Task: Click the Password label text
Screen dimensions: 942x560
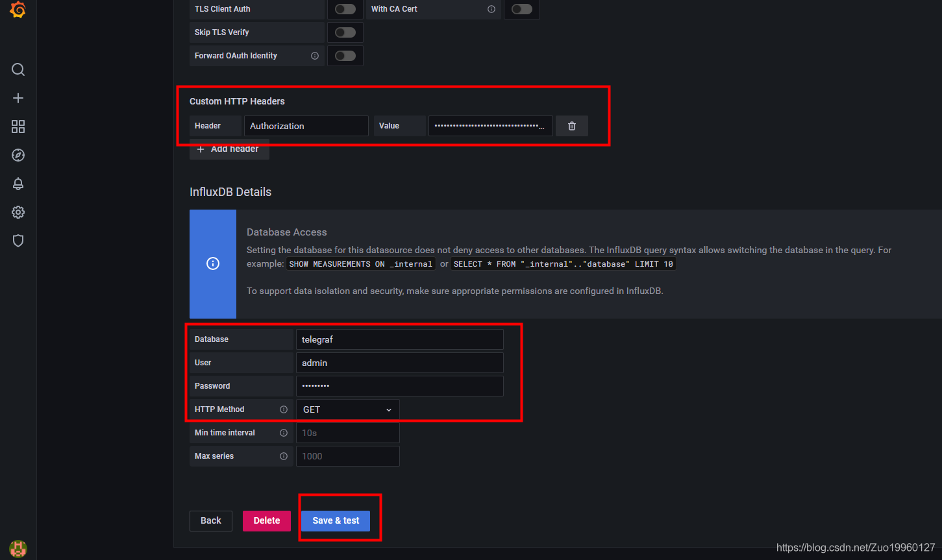Action: point(212,386)
